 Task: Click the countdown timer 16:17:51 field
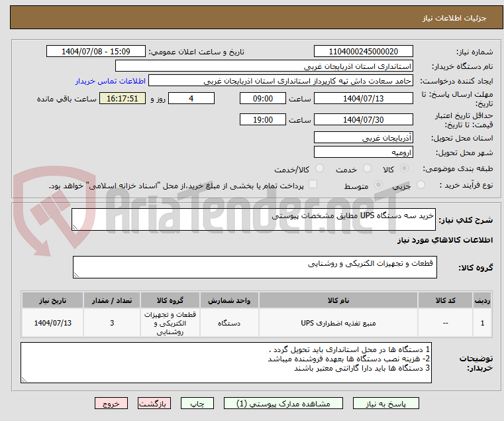pos(123,99)
